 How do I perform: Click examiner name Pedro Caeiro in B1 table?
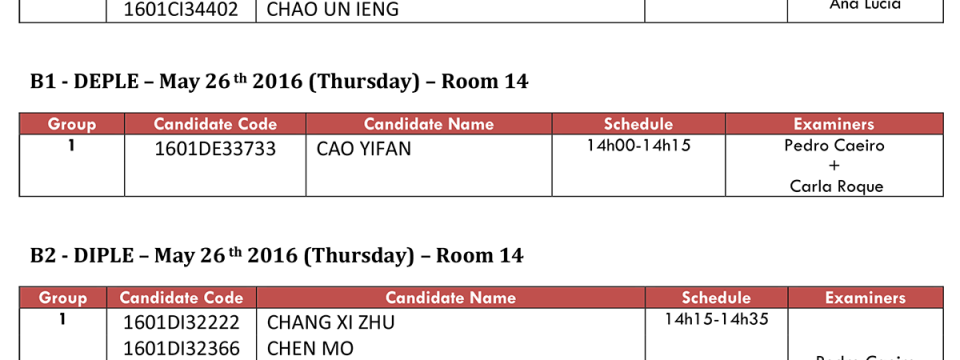834,146
